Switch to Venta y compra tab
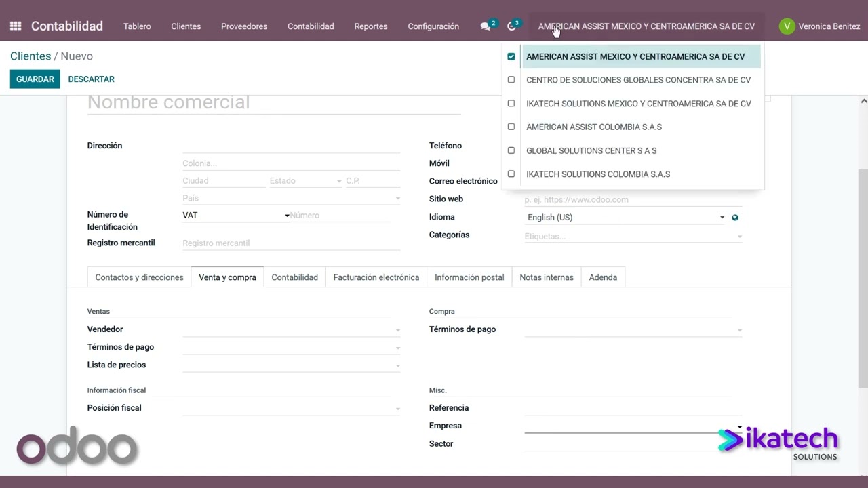868x488 pixels. pos(227,277)
